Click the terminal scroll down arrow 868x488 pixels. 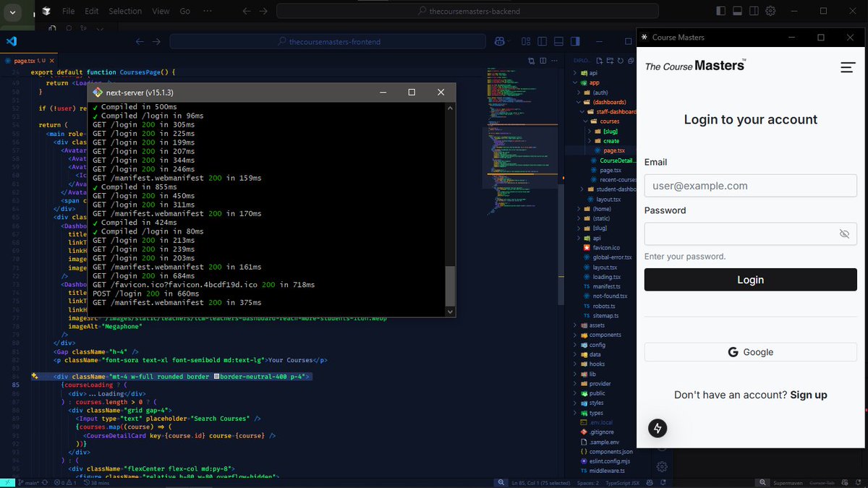coord(451,312)
